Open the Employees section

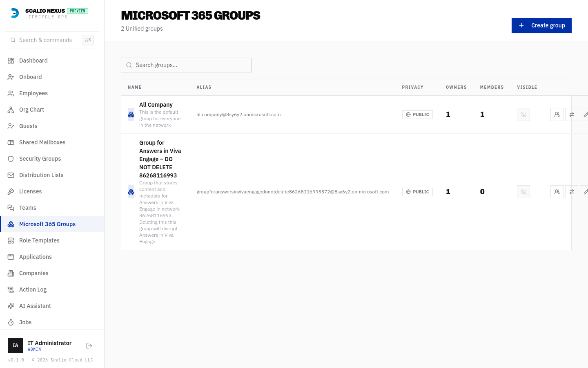coord(52,93)
